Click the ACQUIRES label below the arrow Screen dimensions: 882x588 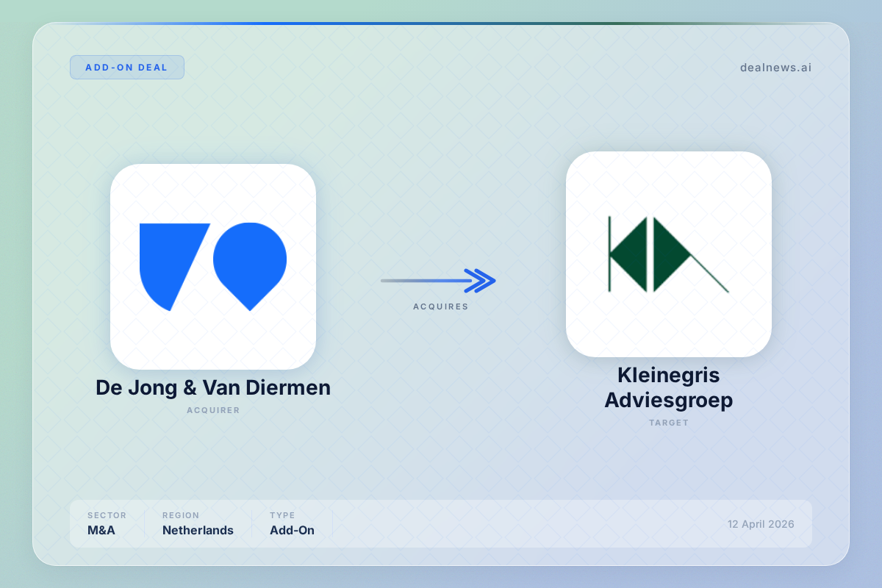pos(440,306)
